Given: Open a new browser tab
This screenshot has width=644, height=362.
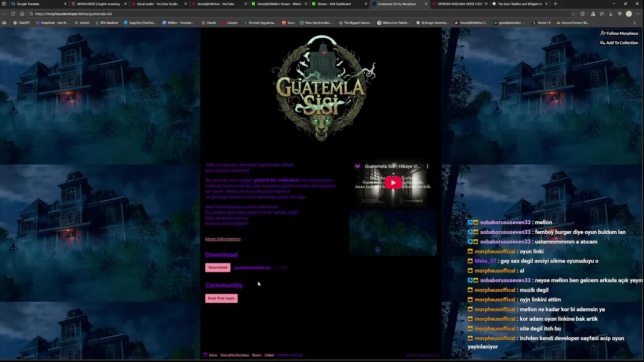Looking at the screenshot, I should pos(555,4).
